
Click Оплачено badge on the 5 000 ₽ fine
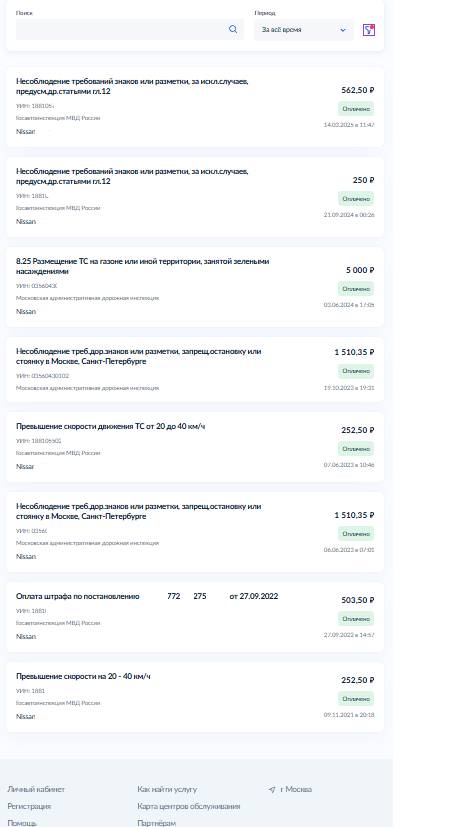click(x=356, y=289)
